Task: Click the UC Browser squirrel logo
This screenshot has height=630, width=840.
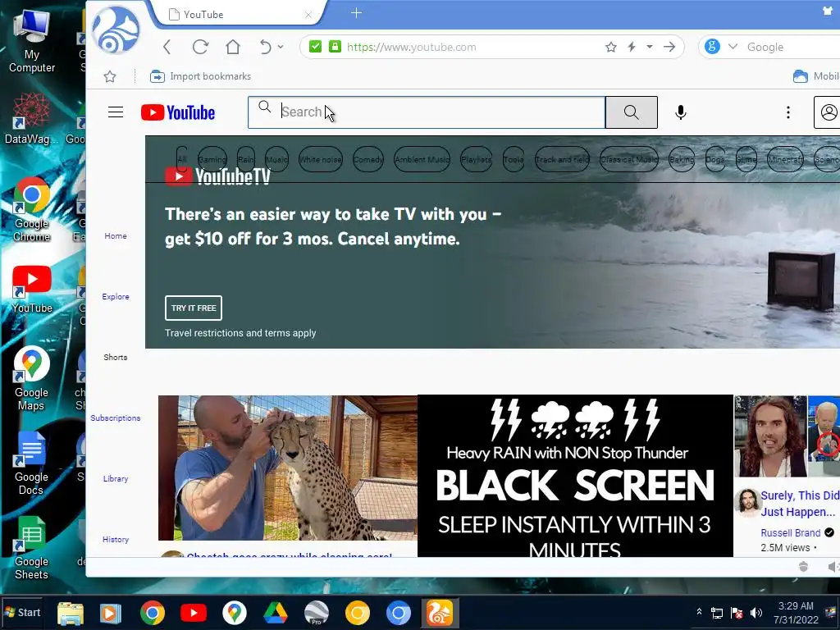Action: 116,30
